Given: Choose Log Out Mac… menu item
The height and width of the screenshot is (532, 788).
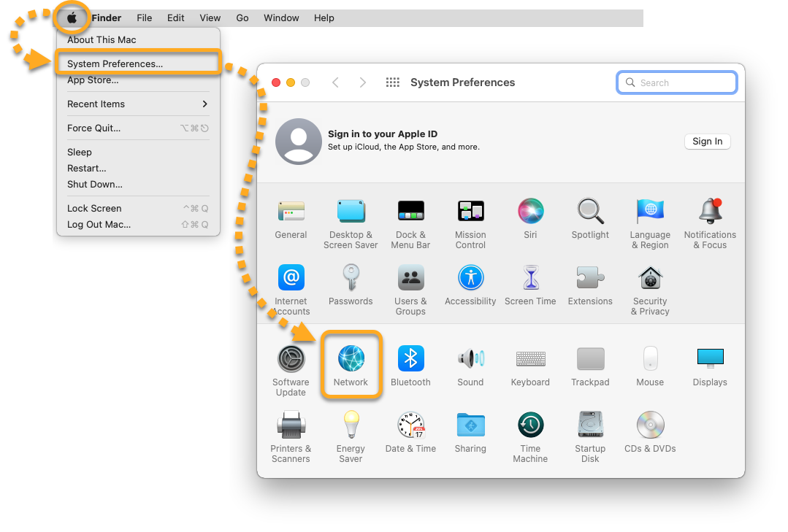Looking at the screenshot, I should coord(138,225).
